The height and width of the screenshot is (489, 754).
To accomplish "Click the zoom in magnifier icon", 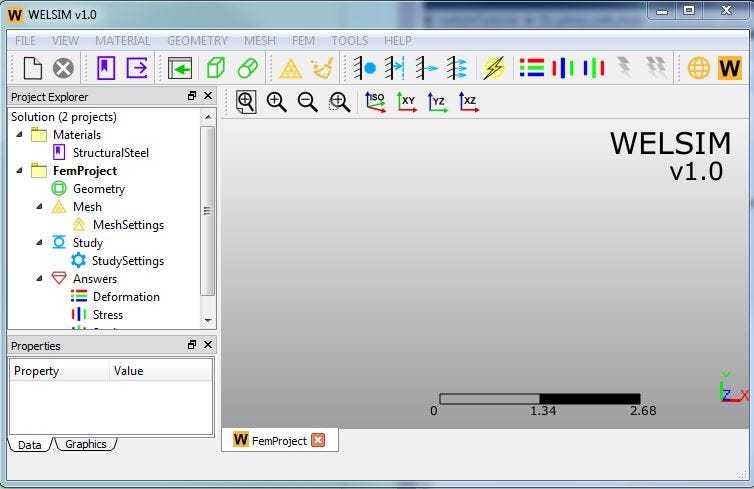I will pyautogui.click(x=276, y=102).
